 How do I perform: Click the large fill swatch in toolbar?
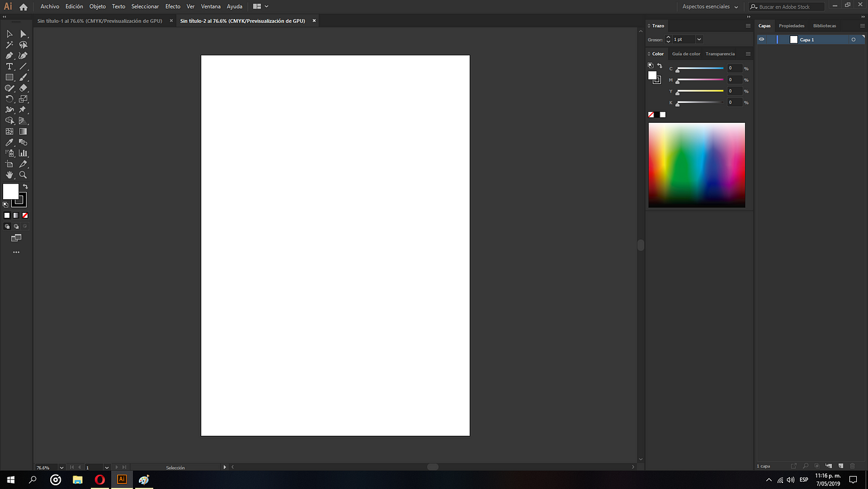click(x=11, y=191)
